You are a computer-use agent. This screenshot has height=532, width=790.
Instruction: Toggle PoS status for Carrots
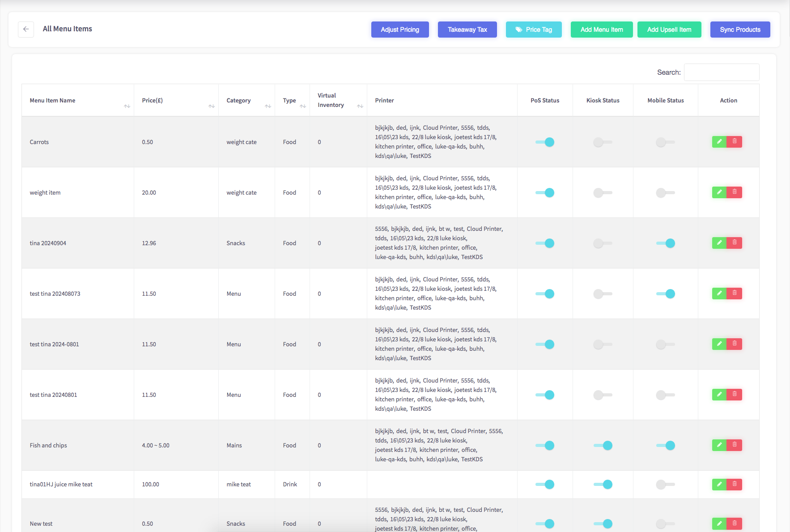[545, 142]
